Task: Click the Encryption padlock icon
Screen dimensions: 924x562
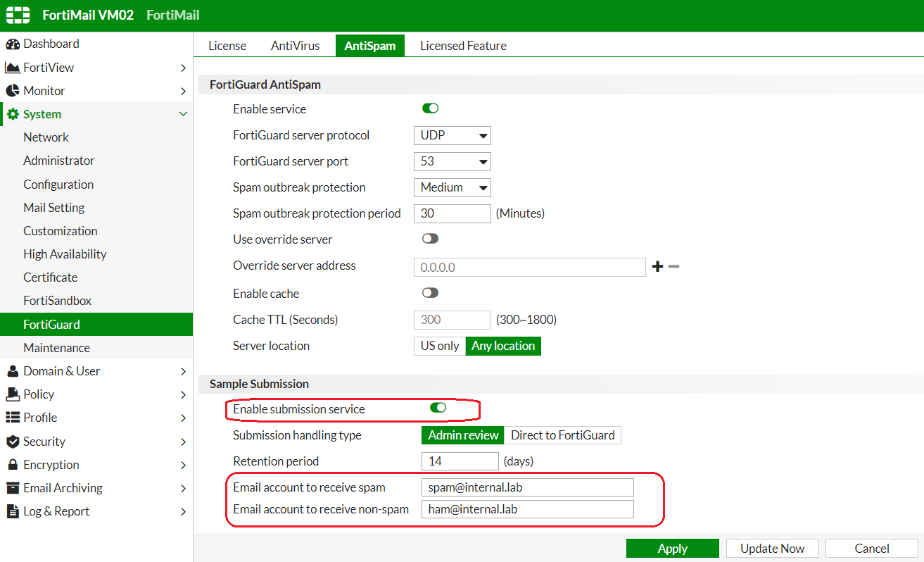Action: (14, 464)
